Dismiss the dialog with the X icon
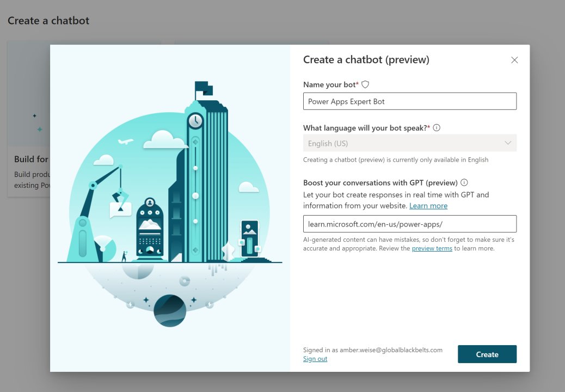Screen dimensions: 565x392 click(514, 60)
